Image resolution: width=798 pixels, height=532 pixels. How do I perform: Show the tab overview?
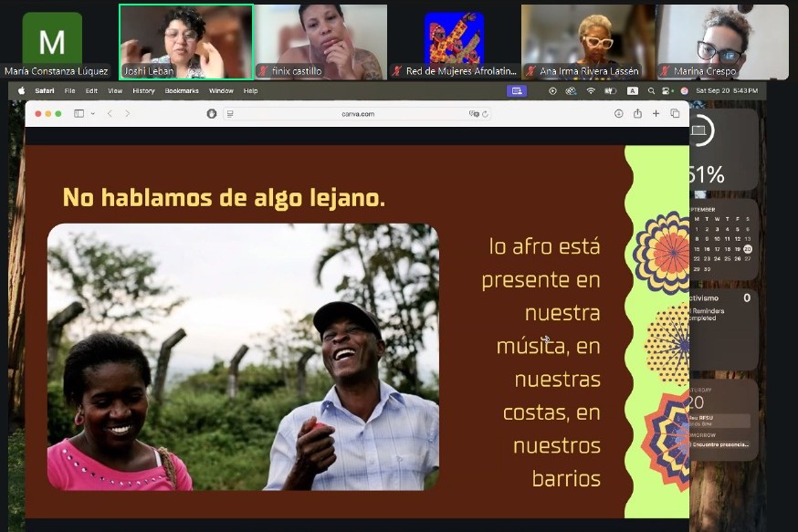[675, 113]
